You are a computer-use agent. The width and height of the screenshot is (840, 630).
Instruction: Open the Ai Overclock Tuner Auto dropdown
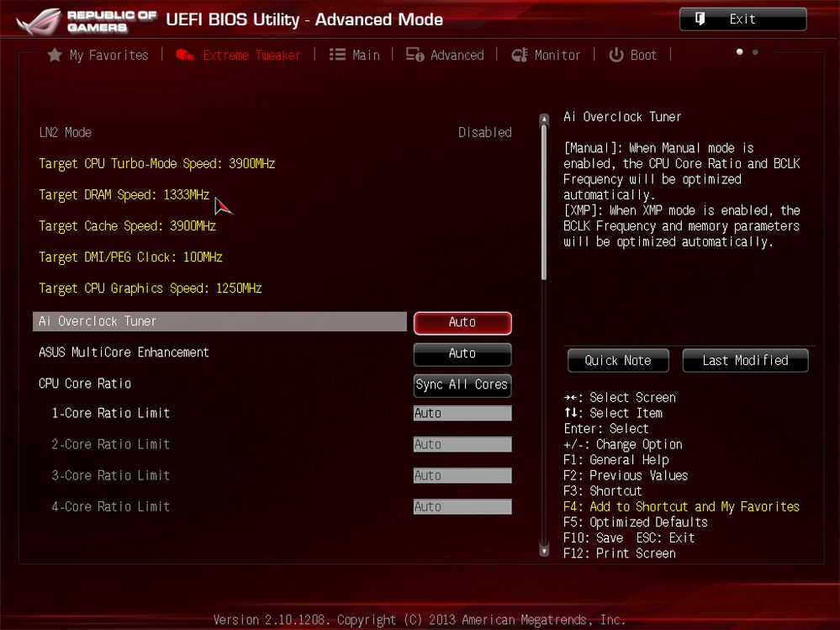(x=462, y=322)
